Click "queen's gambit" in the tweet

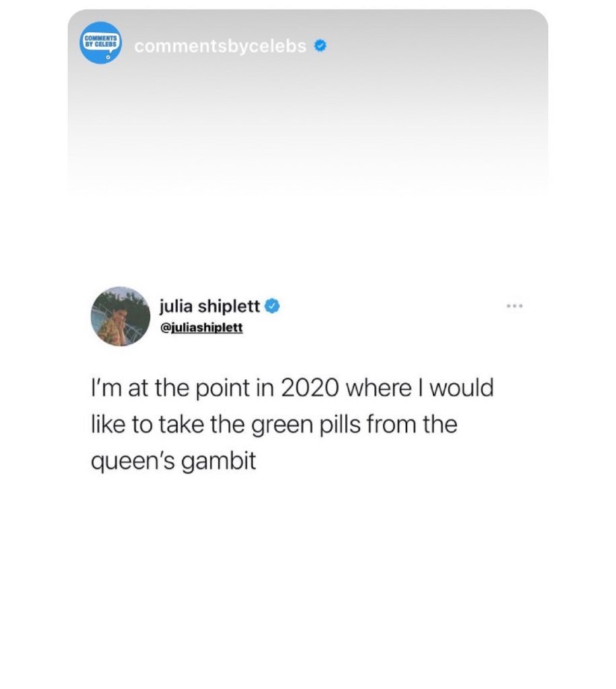[x=174, y=462]
